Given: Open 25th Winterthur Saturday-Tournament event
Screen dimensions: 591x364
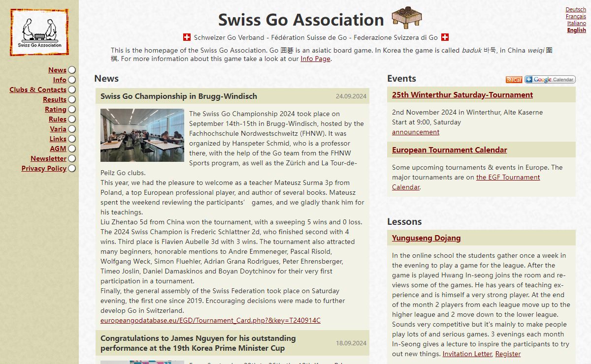Looking at the screenshot, I should [x=462, y=94].
